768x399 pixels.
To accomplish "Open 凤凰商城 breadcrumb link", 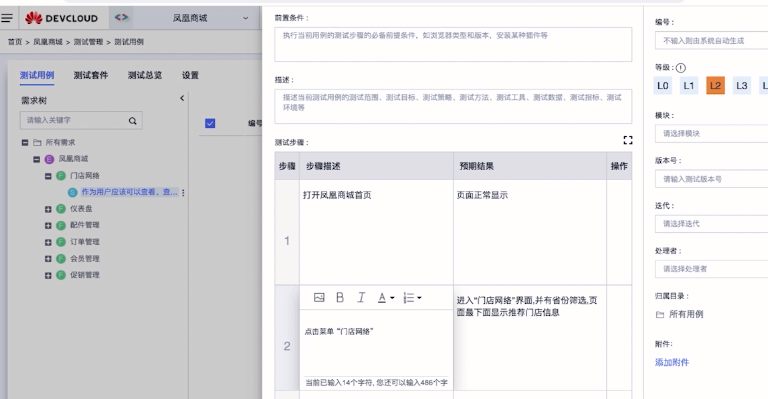I will point(48,42).
